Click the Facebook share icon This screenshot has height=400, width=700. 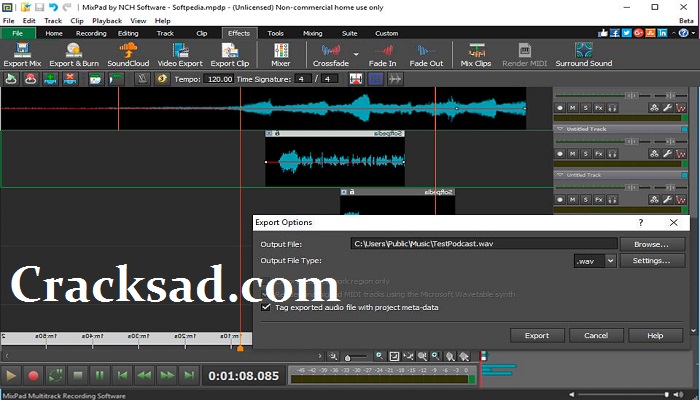615,33
